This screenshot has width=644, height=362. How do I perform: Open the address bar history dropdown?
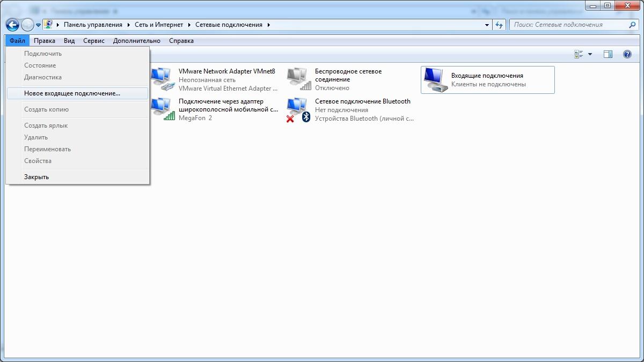[487, 25]
